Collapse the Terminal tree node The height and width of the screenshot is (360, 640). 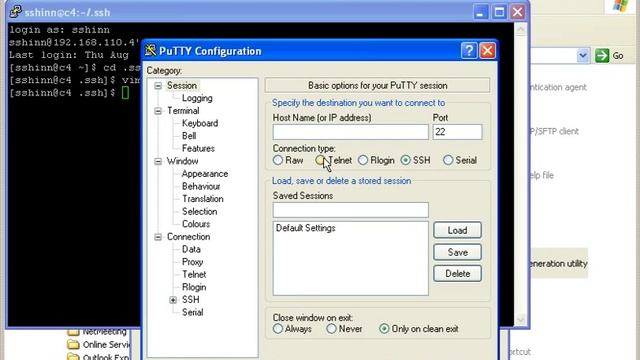pos(158,111)
